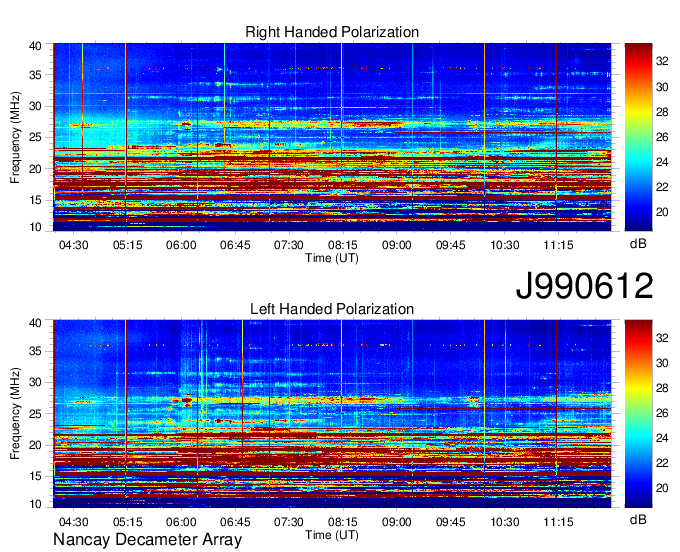Click 20 dB label on Right Handed colorbar
680x552 pixels.
click(x=662, y=212)
